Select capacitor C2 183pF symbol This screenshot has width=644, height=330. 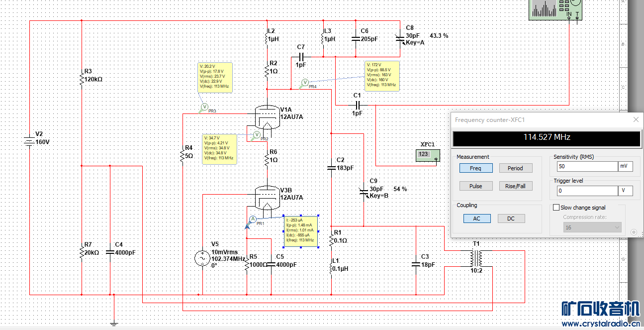coord(331,168)
